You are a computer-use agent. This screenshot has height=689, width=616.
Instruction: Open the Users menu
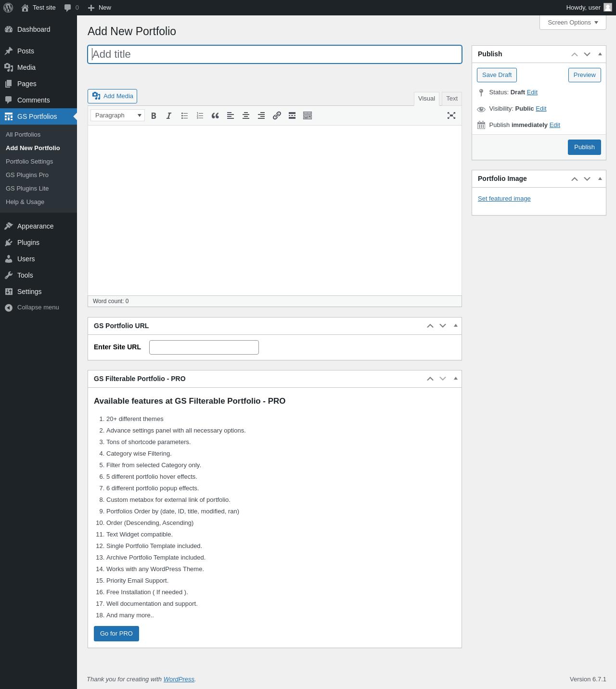coord(38,259)
